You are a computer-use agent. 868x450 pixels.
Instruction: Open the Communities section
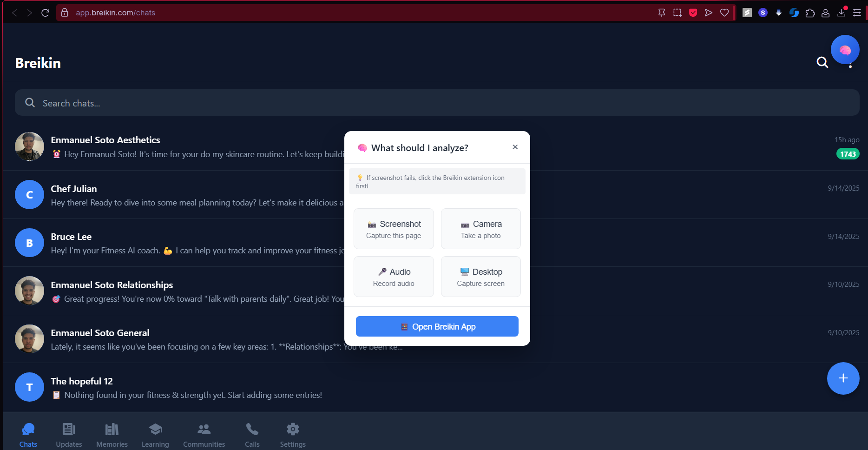coord(204,434)
